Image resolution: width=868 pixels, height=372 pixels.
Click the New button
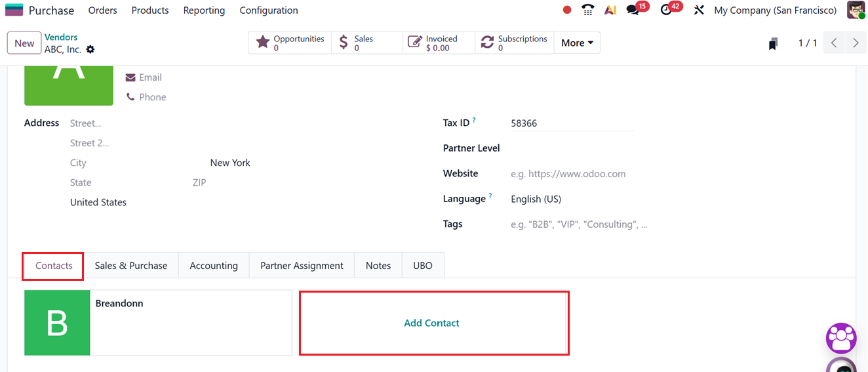tap(24, 43)
